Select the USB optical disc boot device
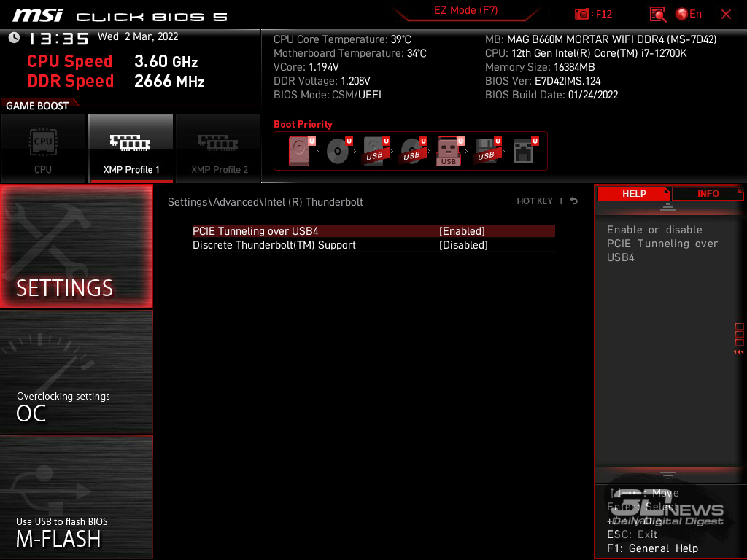747x560 pixels. click(x=413, y=151)
